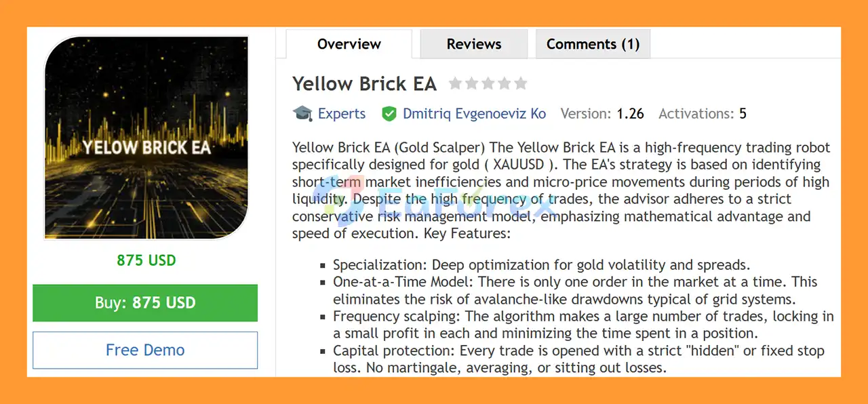This screenshot has height=404, width=868.
Task: Browse the Experts category link
Action: click(x=341, y=113)
